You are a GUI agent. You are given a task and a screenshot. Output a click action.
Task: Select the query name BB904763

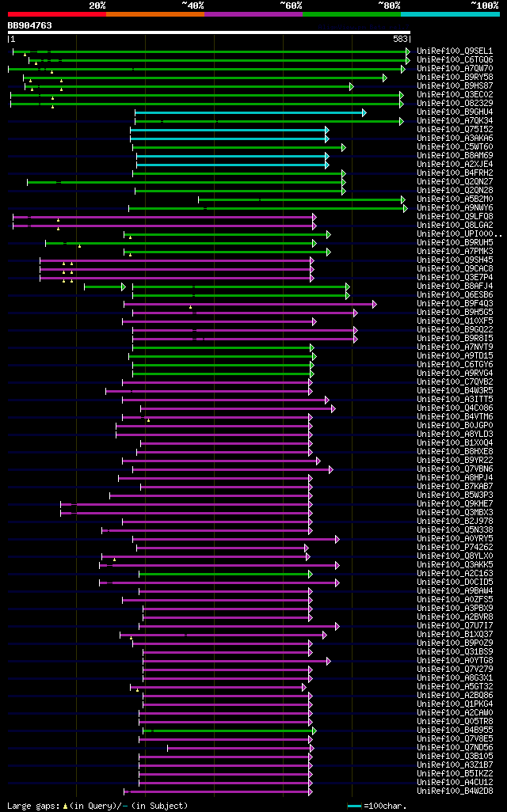pos(29,25)
